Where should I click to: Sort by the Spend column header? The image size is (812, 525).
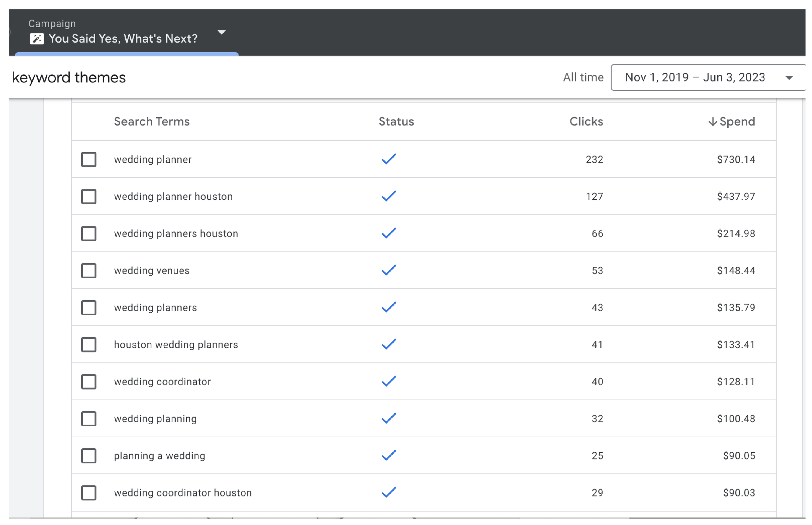[x=732, y=122]
